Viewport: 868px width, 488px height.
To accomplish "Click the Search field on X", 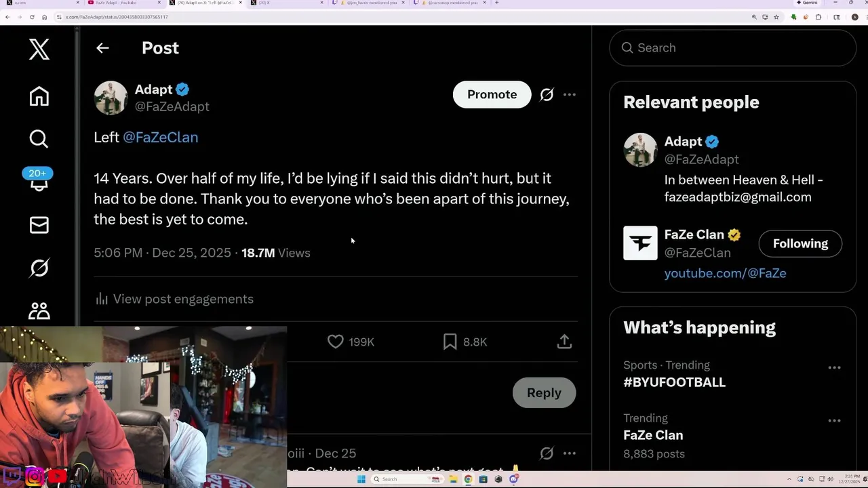I will (732, 47).
